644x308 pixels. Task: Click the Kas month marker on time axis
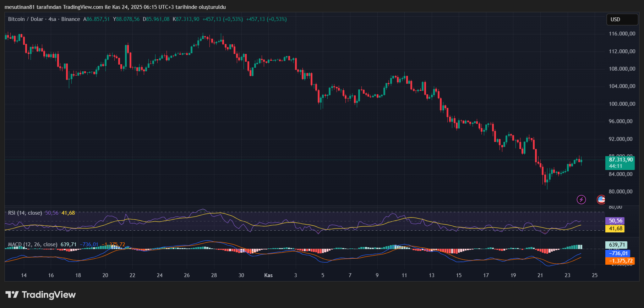coord(268,275)
